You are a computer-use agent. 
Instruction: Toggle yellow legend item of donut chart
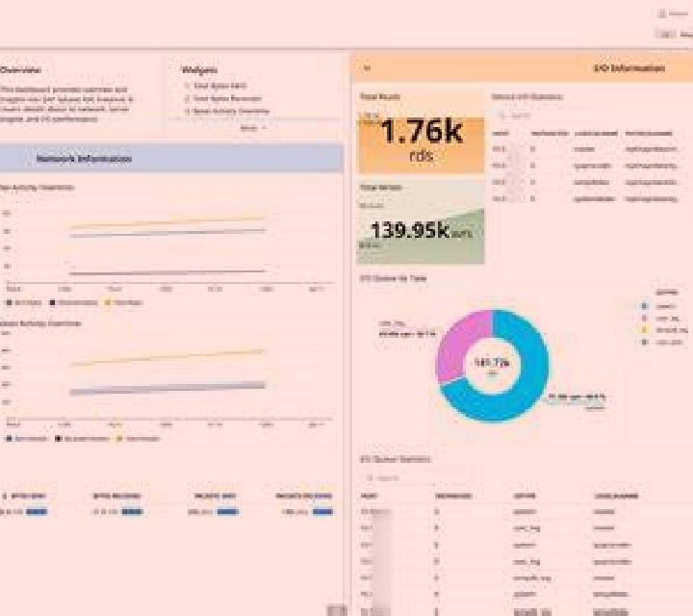[x=644, y=330]
